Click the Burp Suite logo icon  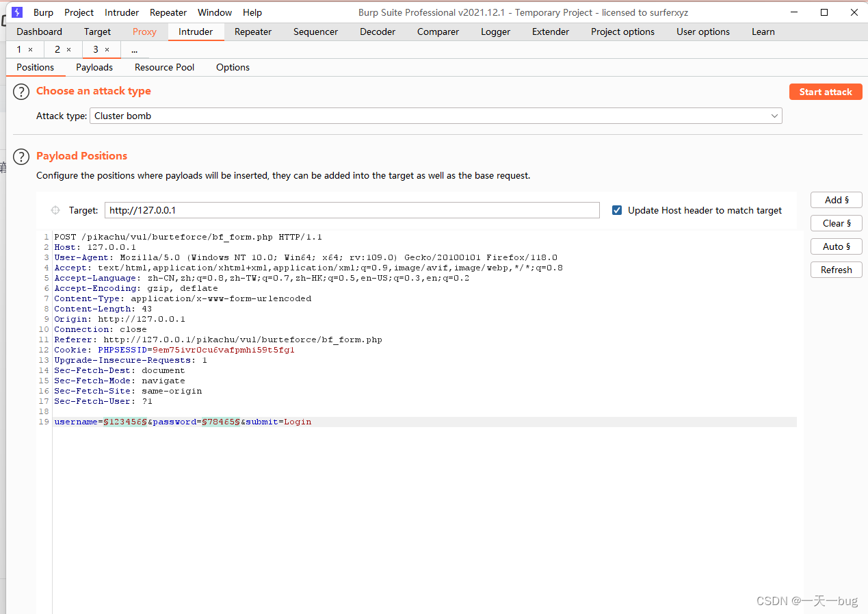coord(17,12)
